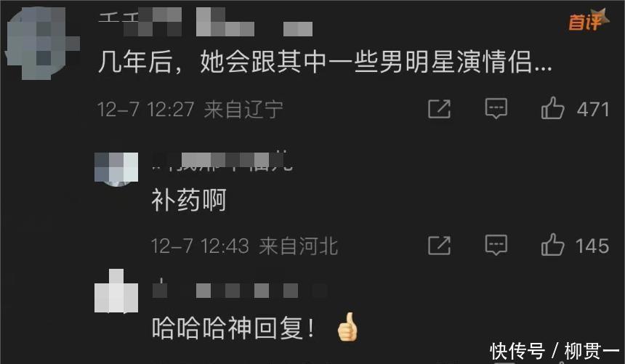Image resolution: width=625 pixels, height=364 pixels.
Task: Click the 快传号 / 柳贯一 watermark
Action: [x=555, y=352]
